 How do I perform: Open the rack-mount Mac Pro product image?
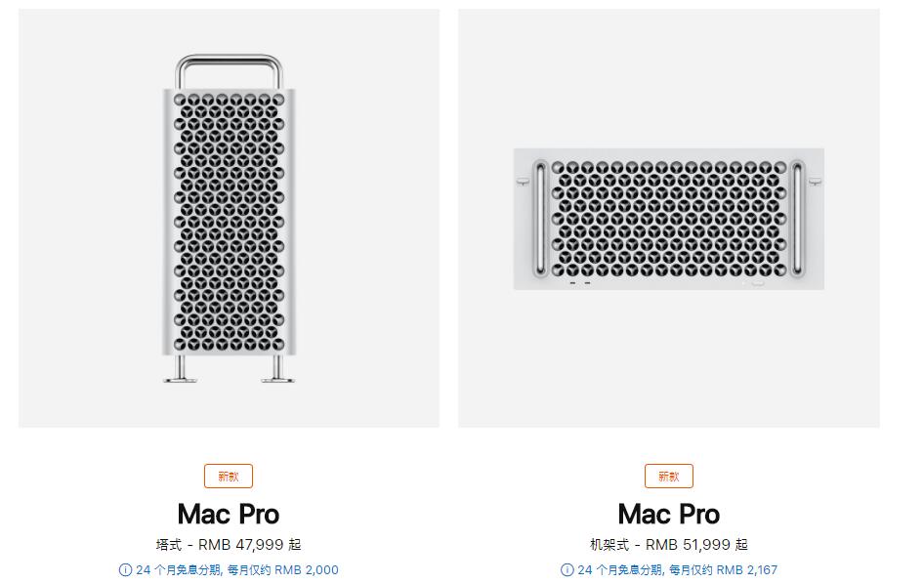click(669, 219)
